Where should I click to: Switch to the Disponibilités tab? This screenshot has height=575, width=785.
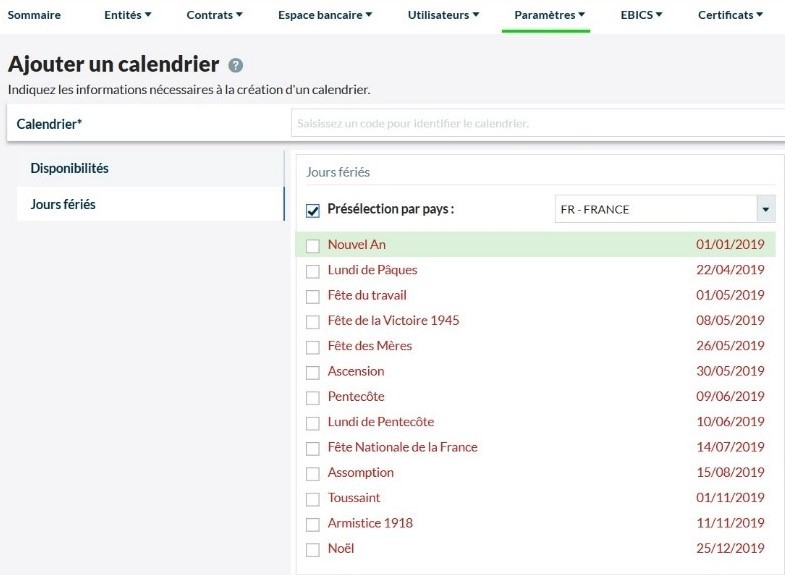70,168
